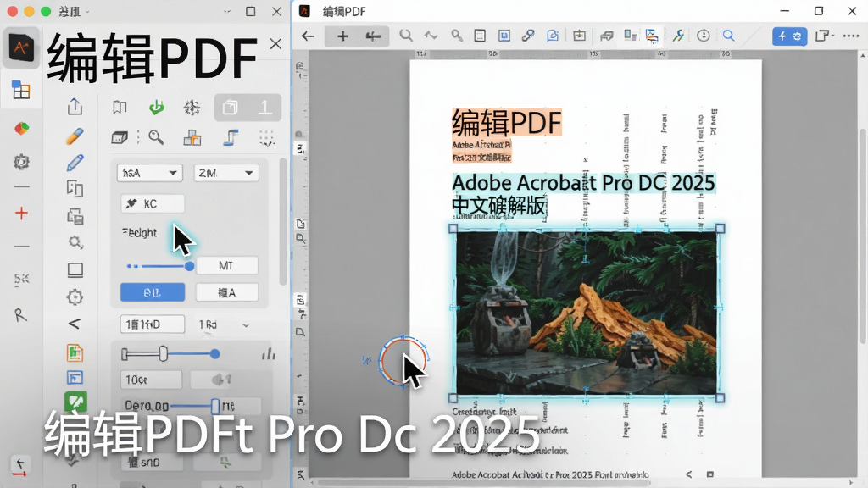Select the orange highlighter marker tool
This screenshot has width=868, height=488.
point(75,136)
